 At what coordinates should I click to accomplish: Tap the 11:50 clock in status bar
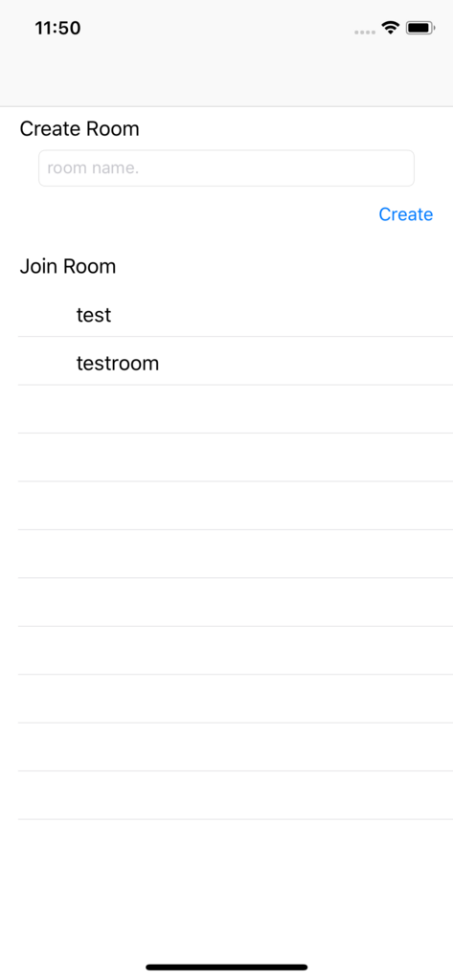[57, 28]
